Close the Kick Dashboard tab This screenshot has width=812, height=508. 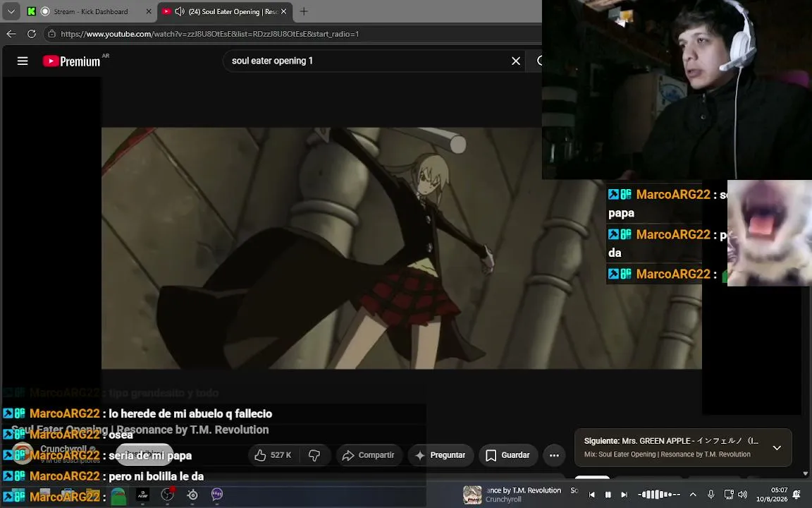(x=149, y=11)
